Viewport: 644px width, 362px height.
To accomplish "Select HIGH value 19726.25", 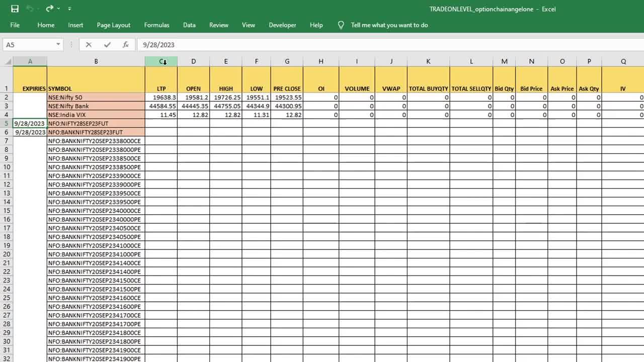I will pos(226,97).
